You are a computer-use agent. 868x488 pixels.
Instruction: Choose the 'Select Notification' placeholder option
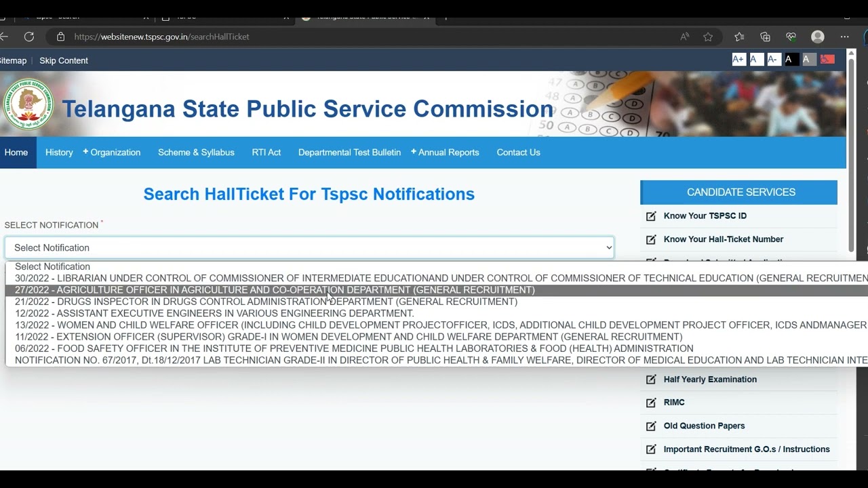(x=437, y=266)
